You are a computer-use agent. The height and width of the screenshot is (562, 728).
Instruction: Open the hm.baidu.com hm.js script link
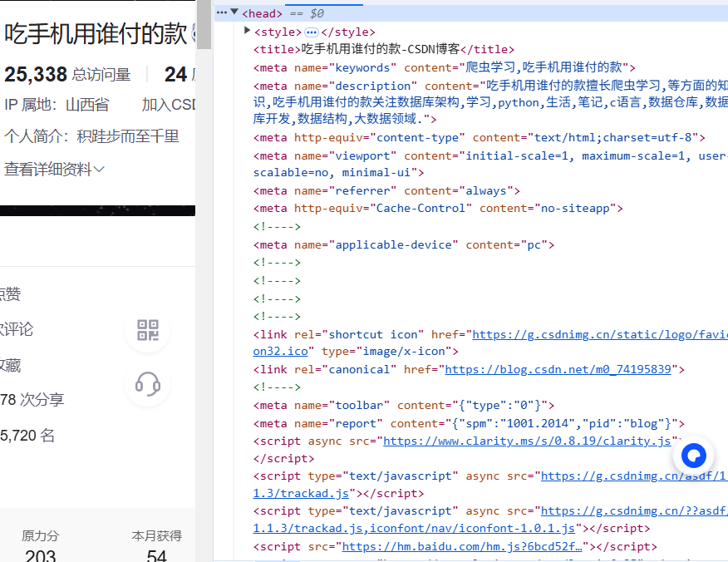[462, 547]
